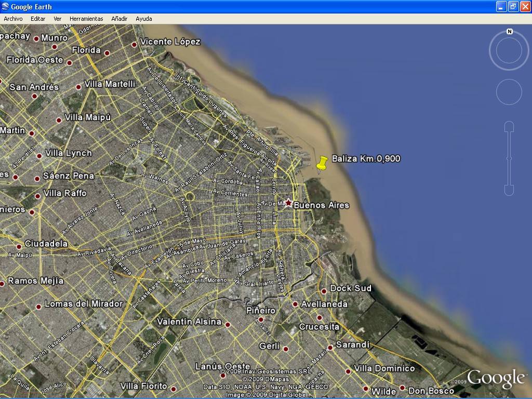Click the Lomas del Mirador place dot

click(x=38, y=307)
